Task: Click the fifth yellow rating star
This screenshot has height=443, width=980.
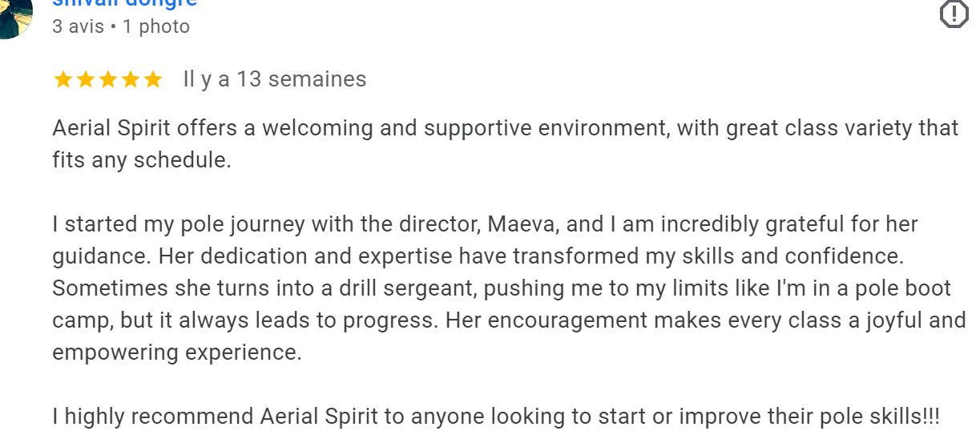Action: [152, 79]
